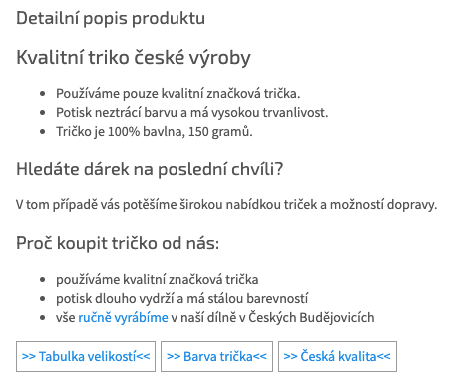Click the Kvalitní triko české výroby heading
Viewport: 472px width, 383px height.
coord(133,57)
